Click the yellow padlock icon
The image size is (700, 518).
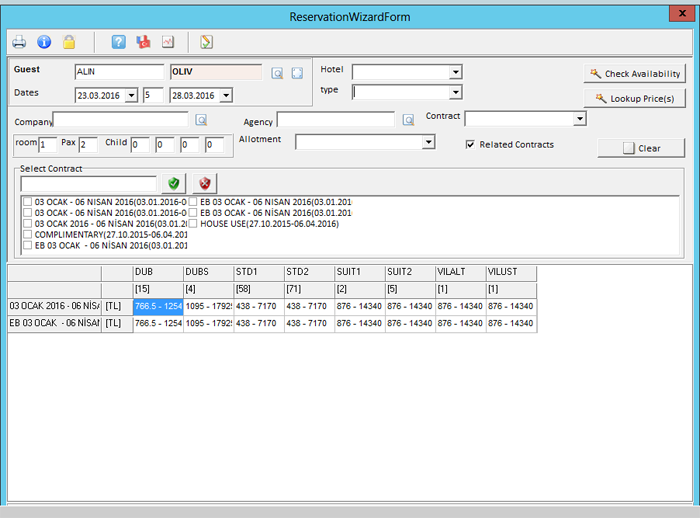tap(69, 42)
